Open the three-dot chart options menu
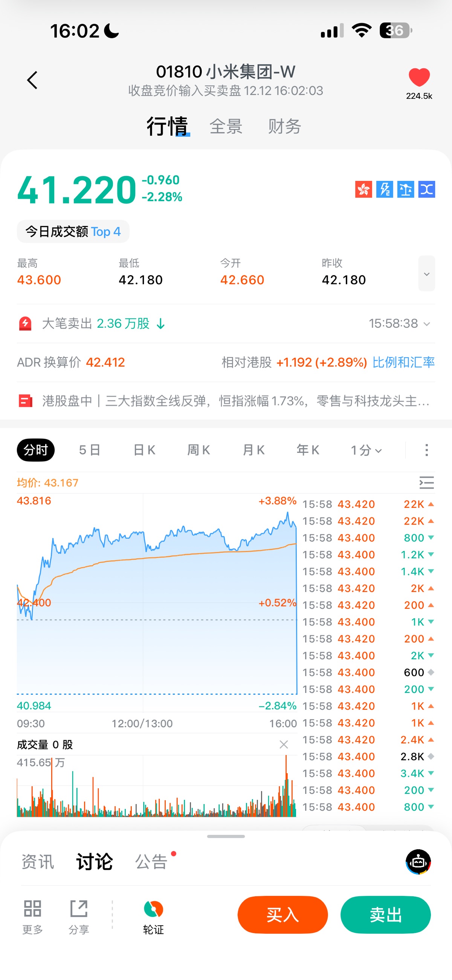The height and width of the screenshot is (980, 452). (426, 450)
